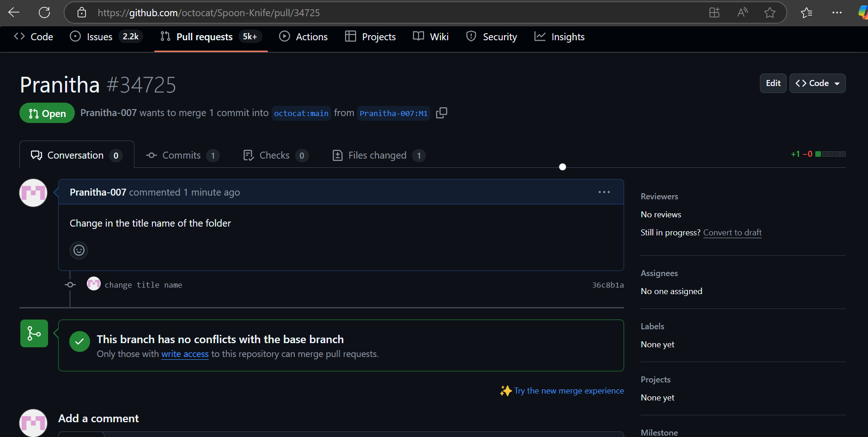
Task: Open the Pull requests tab
Action: [211, 37]
